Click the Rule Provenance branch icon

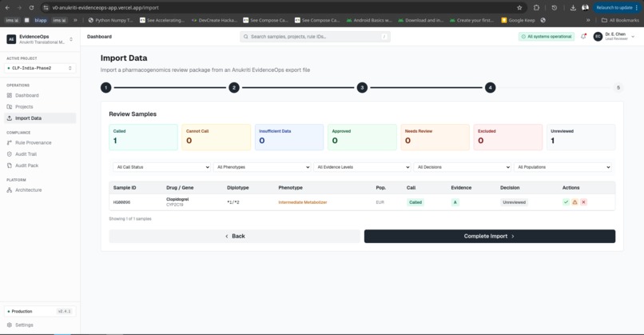[x=10, y=142]
